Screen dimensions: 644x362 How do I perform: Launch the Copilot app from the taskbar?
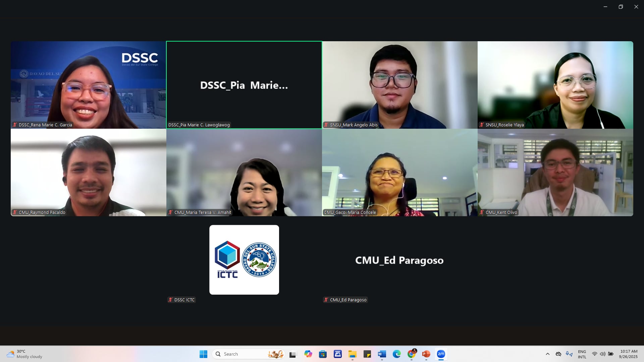308,354
